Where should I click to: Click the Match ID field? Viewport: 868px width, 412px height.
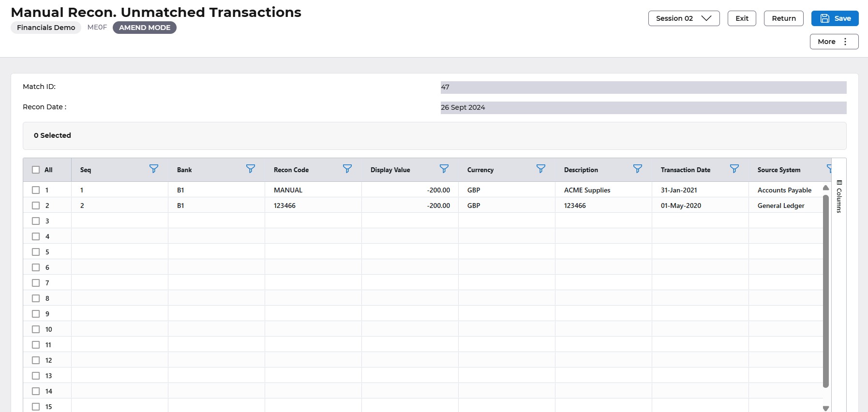(643, 88)
